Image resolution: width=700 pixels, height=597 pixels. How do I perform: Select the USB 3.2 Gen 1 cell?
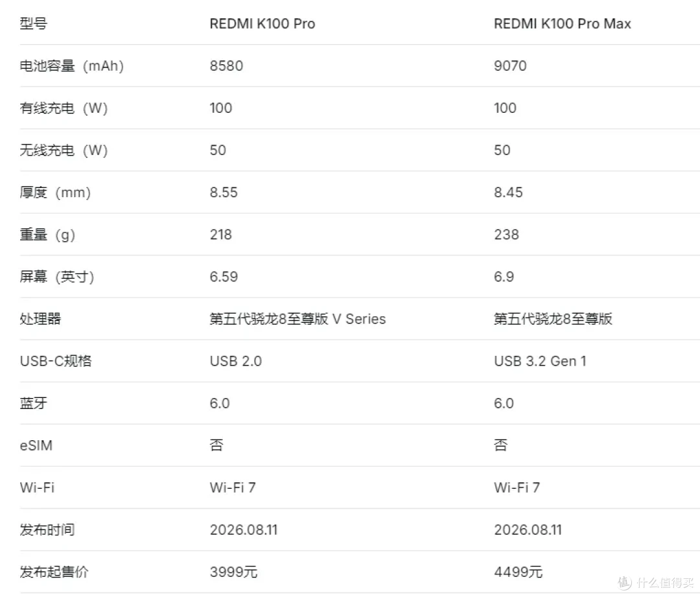point(540,361)
